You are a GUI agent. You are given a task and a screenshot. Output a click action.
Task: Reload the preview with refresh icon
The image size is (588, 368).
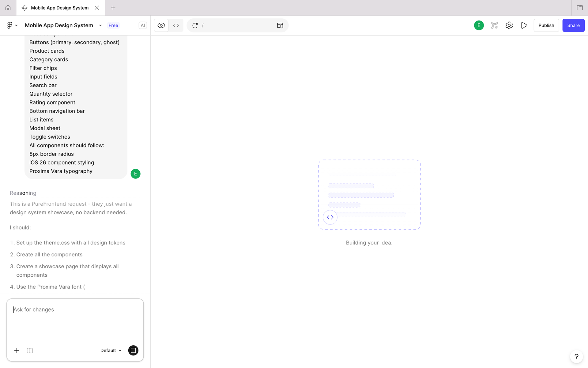coord(195,25)
